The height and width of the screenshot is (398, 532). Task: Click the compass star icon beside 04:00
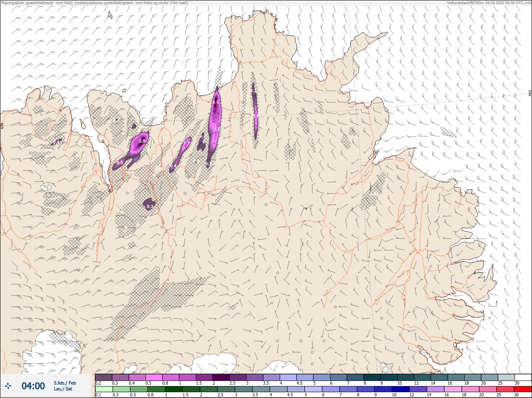point(8,386)
